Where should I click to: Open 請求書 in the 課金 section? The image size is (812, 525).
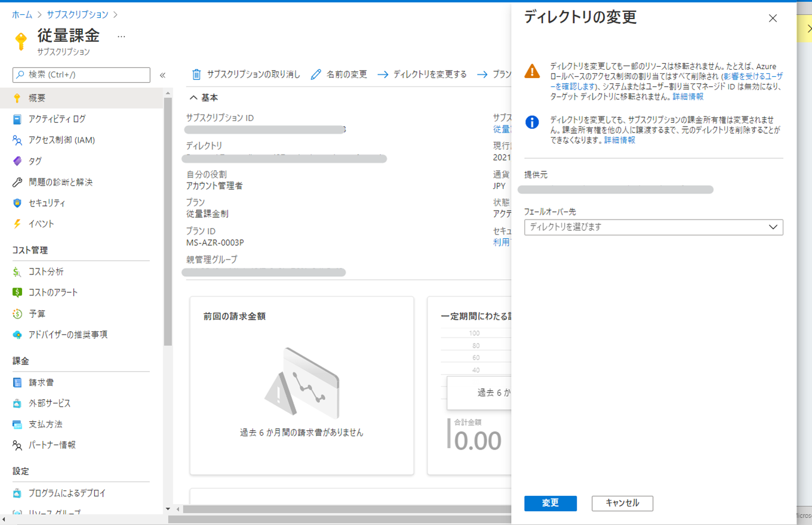click(41, 382)
